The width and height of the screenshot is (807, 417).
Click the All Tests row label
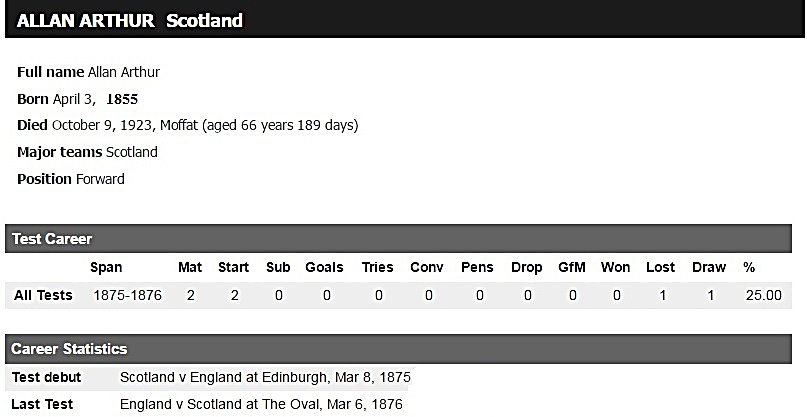pyautogui.click(x=43, y=295)
